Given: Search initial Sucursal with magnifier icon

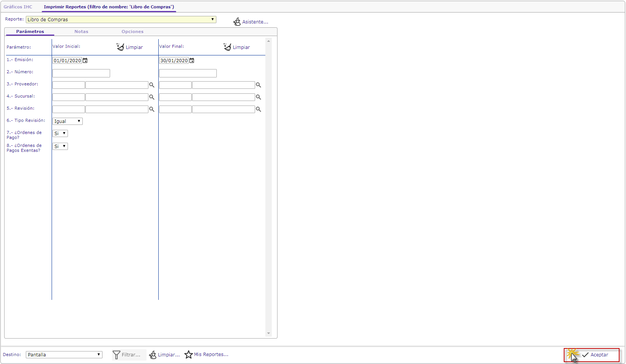Looking at the screenshot, I should [152, 97].
